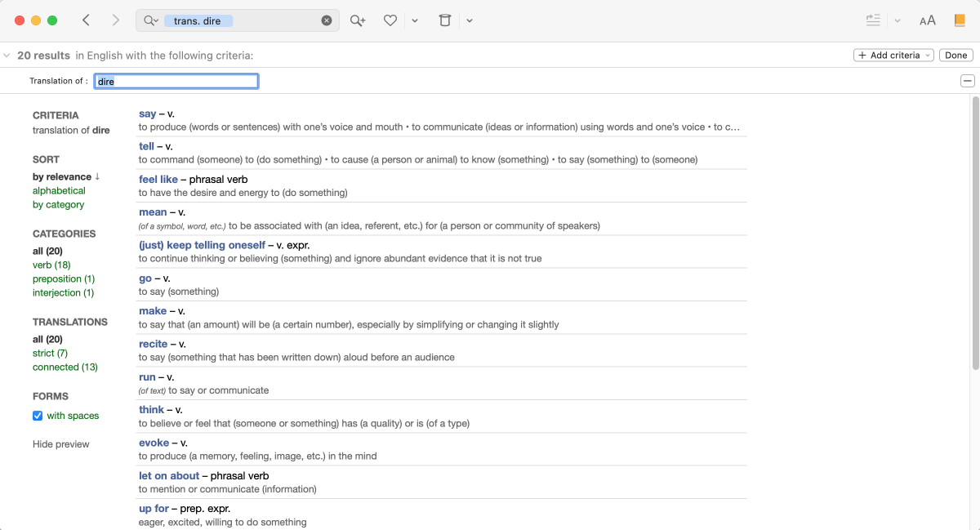980x530 pixels.
Task: Click the indent list view icon
Action: coord(873,20)
